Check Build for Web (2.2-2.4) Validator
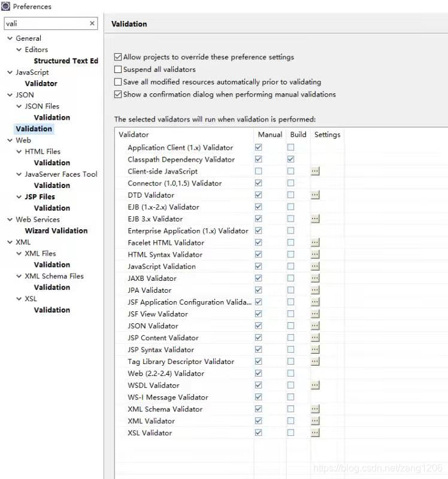Image resolution: width=448 pixels, height=479 pixels. pyautogui.click(x=290, y=373)
